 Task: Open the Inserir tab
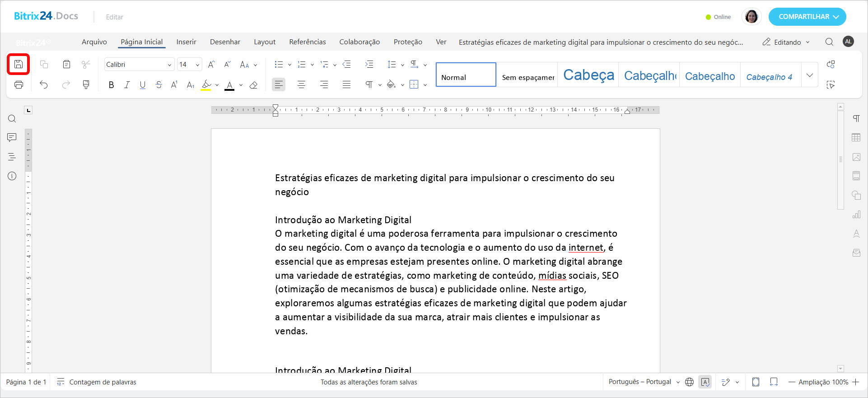pos(186,42)
